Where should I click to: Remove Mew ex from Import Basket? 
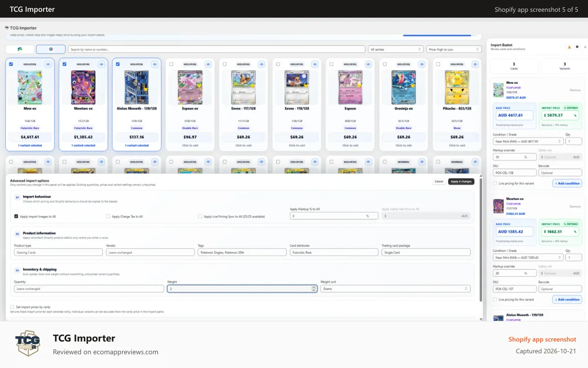(575, 90)
